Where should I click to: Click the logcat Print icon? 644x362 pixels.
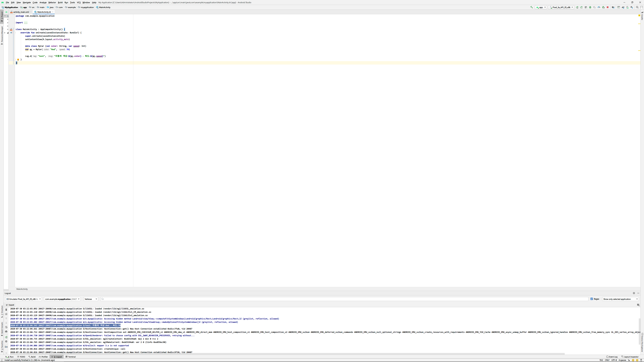click(x=6, y=331)
